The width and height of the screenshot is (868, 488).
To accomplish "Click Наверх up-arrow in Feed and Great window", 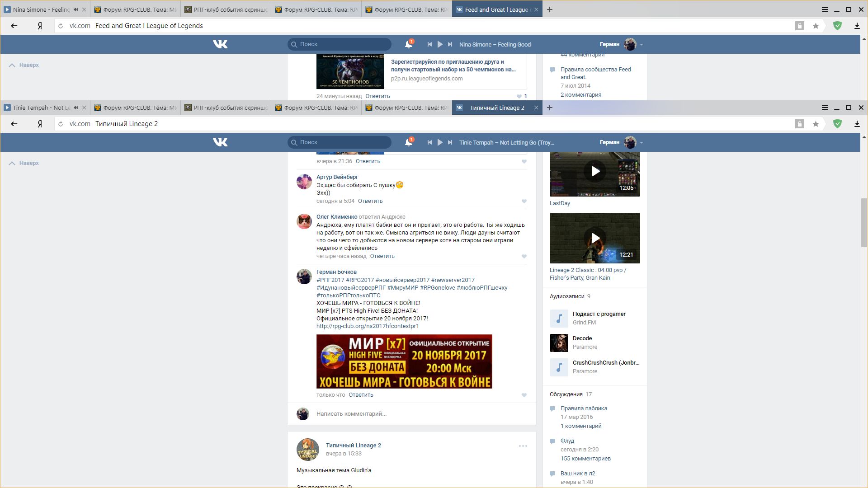I will pyautogui.click(x=12, y=65).
